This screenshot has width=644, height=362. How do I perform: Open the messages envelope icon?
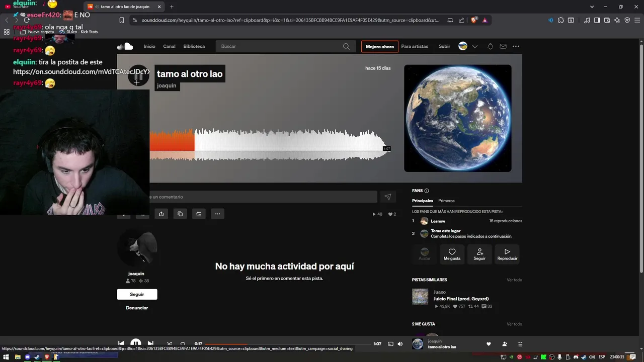pos(503,46)
